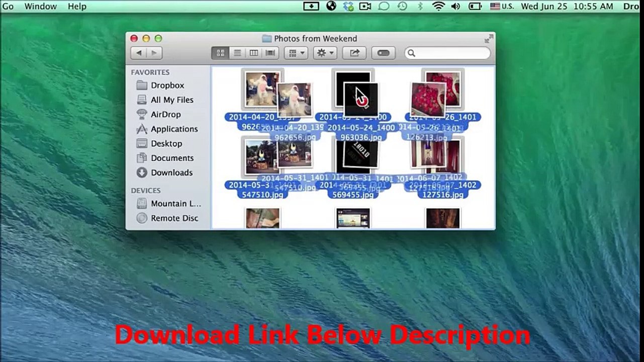Go forward in Finder history
Image resolution: width=644 pixels, height=362 pixels.
click(x=154, y=53)
